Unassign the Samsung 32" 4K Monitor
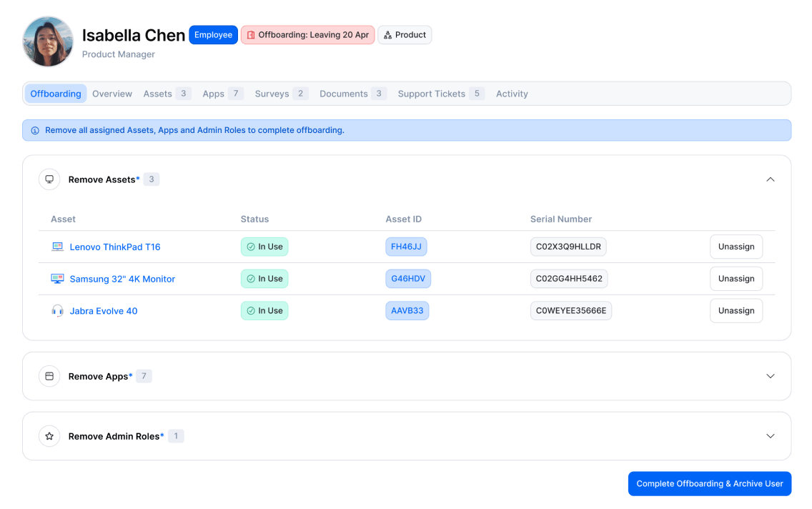Image resolution: width=812 pixels, height=509 pixels. click(x=736, y=278)
